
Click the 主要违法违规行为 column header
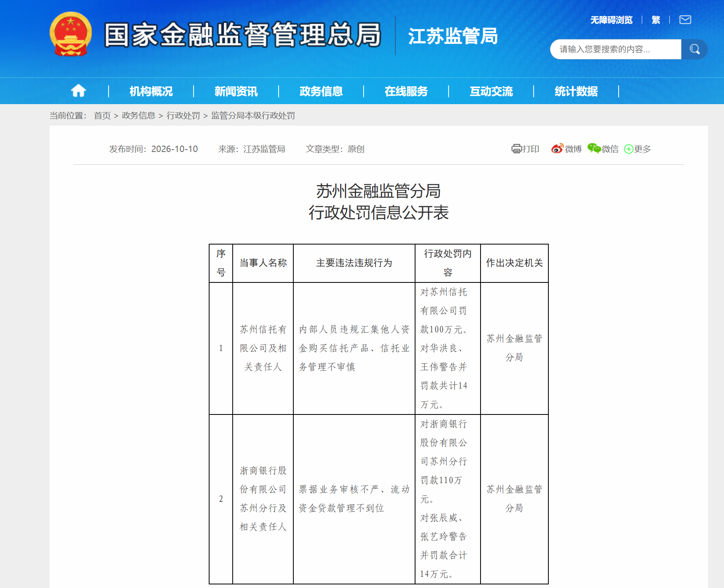[354, 263]
